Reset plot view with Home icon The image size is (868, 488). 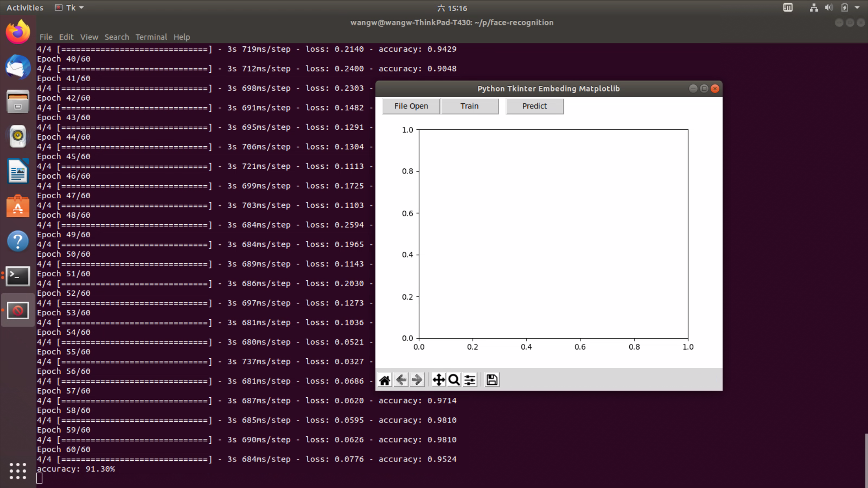385,380
